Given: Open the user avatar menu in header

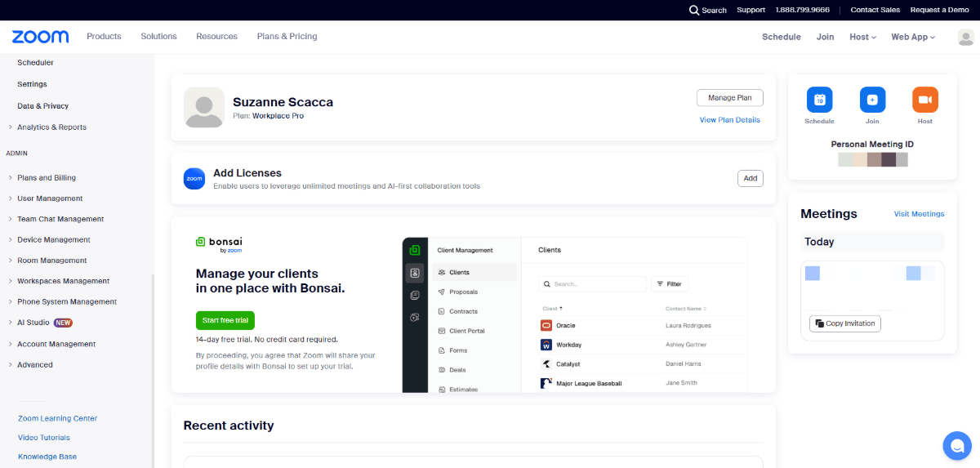Looking at the screenshot, I should click(965, 37).
